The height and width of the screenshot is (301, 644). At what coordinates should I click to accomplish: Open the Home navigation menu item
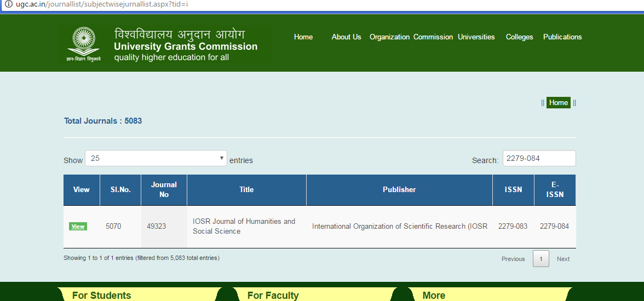click(x=303, y=37)
